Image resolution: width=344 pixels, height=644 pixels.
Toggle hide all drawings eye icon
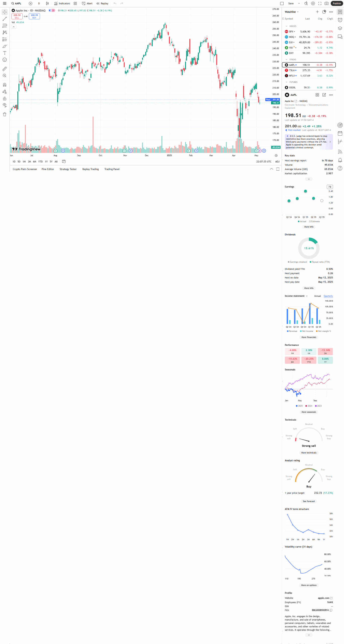[5, 105]
